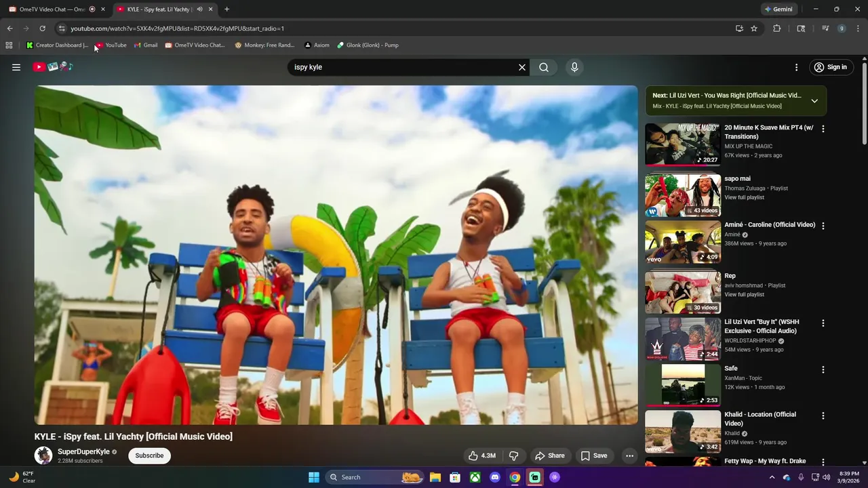The width and height of the screenshot is (868, 488).
Task: Expand the Mix playlist panel chevron
Action: 814,100
